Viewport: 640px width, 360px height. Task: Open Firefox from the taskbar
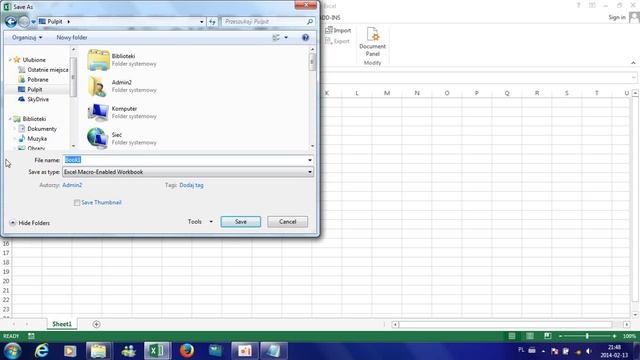[x=187, y=351]
